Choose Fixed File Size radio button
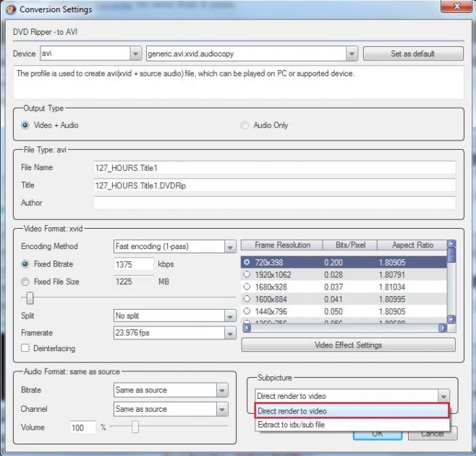Viewport: 476px width, 456px height. (25, 282)
